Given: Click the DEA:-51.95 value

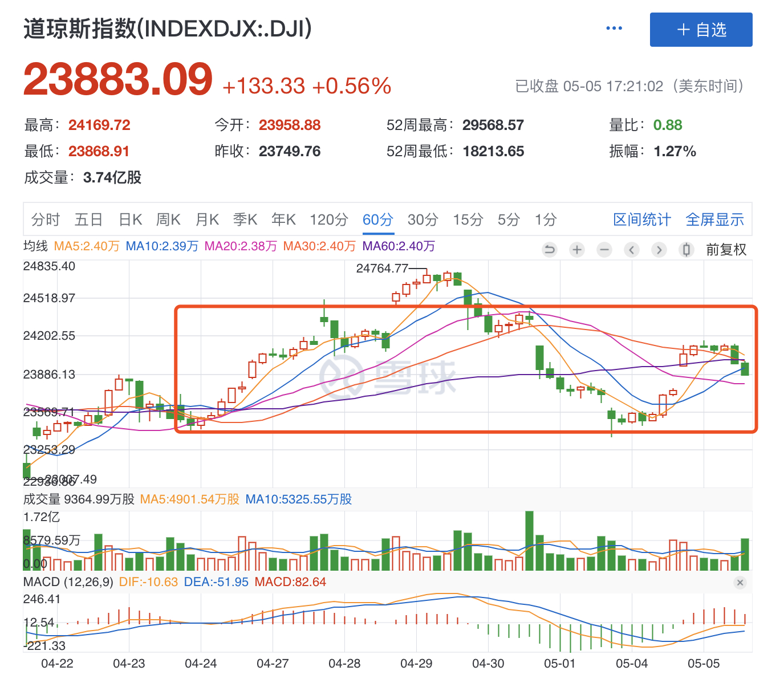Looking at the screenshot, I should [x=216, y=582].
